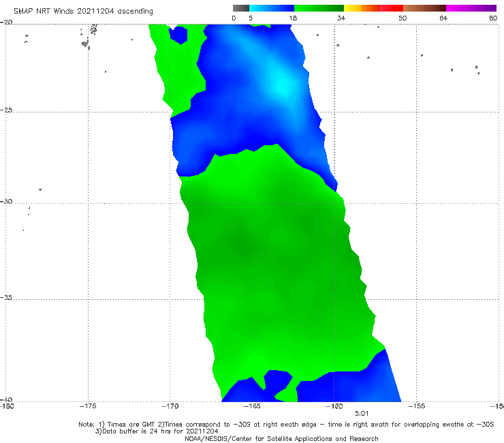Click the red segment of the color bar
Viewport: 504px width, 443px height.
(x=391, y=8)
